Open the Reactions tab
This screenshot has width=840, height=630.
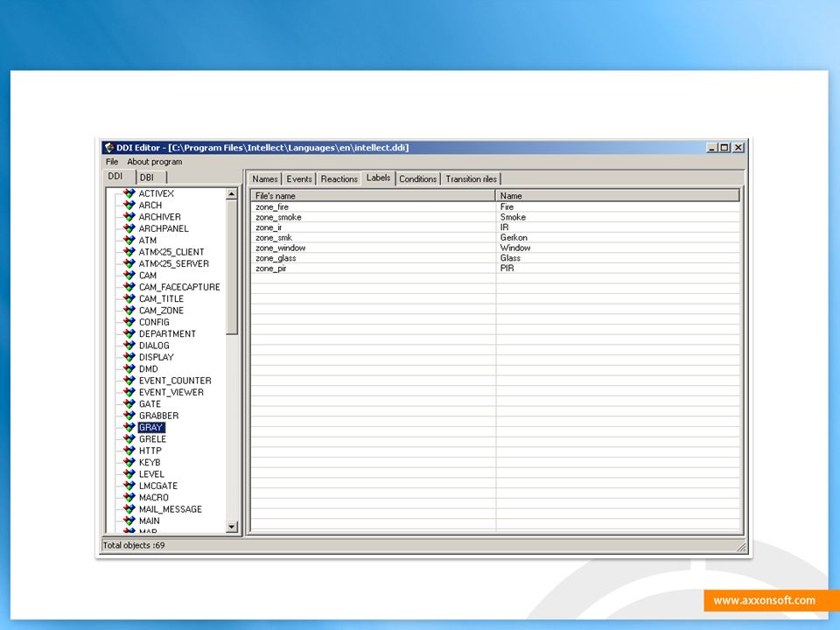click(x=339, y=178)
